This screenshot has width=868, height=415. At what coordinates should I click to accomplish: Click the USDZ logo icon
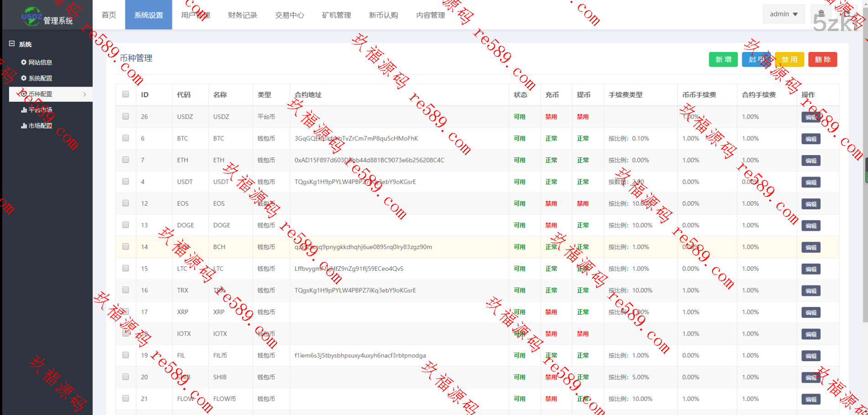(31, 16)
